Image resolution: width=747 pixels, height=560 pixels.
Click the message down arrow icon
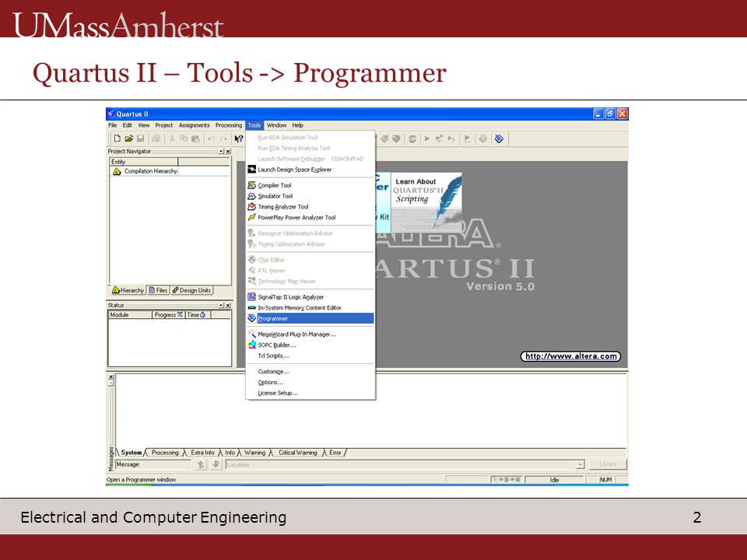[x=216, y=464]
